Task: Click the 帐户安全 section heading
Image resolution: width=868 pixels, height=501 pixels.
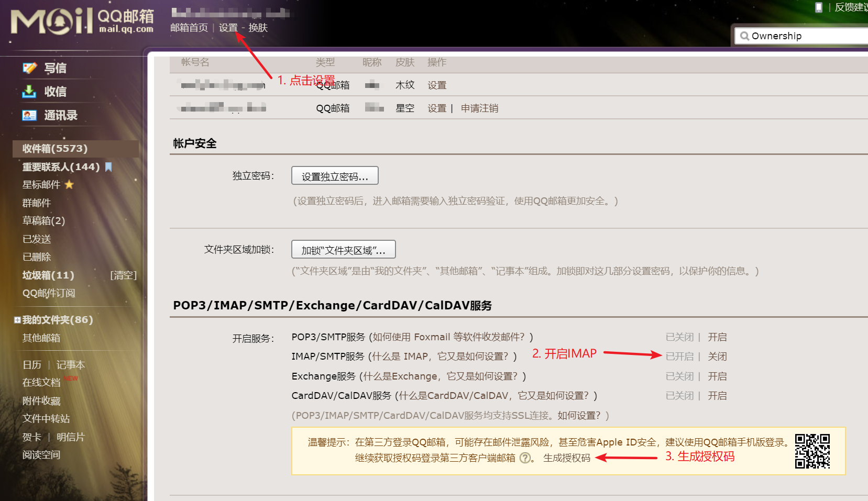Action: click(x=195, y=143)
